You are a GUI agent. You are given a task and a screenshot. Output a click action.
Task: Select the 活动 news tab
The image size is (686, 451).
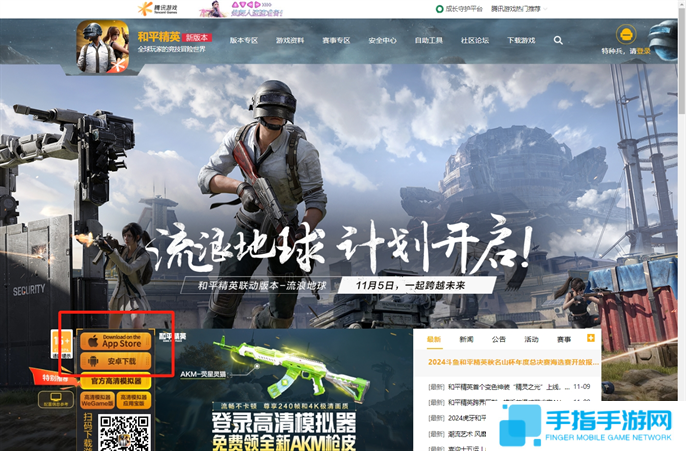(x=532, y=339)
